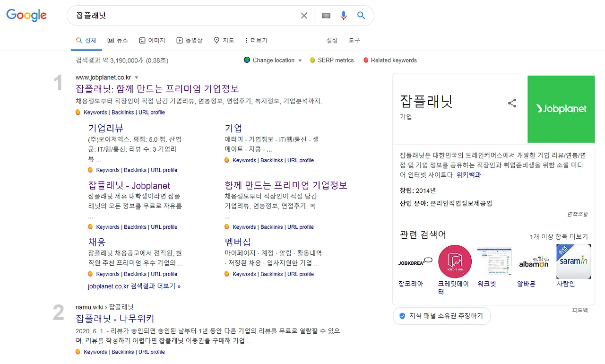Open the 채용 sitelink

point(97,242)
